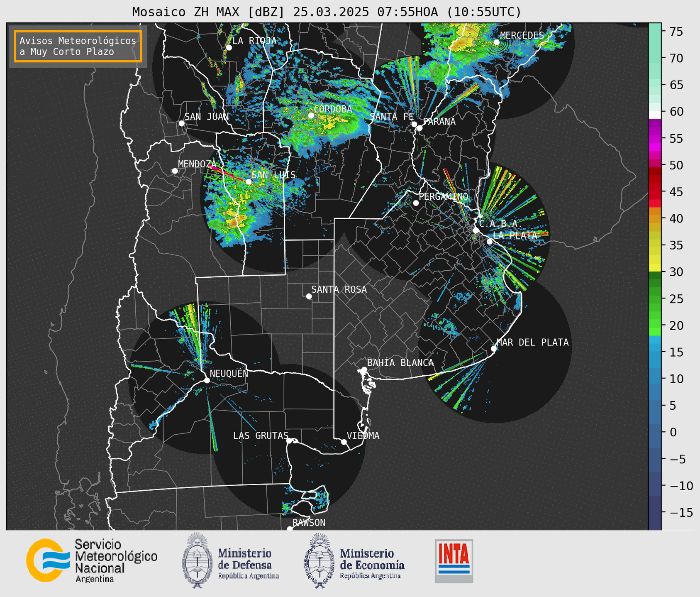Click the SANTA FE city marker dot
This screenshot has width=700, height=597.
[x=414, y=124]
